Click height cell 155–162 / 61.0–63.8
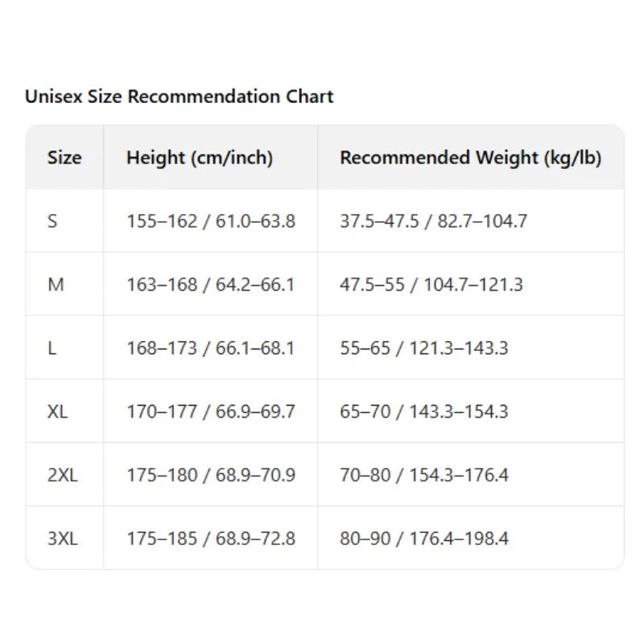The width and height of the screenshot is (644, 644). click(x=211, y=221)
